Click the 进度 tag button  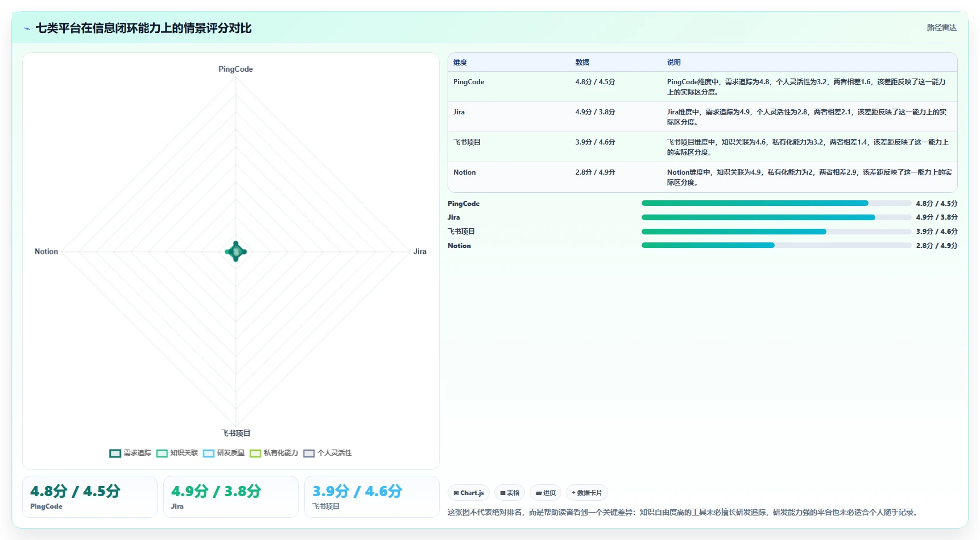[545, 493]
